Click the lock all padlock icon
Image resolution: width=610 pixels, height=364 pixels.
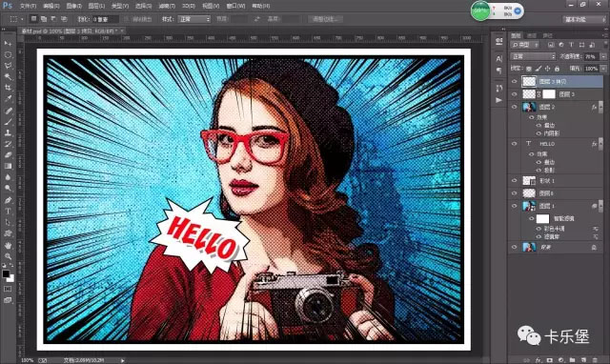tap(557, 69)
